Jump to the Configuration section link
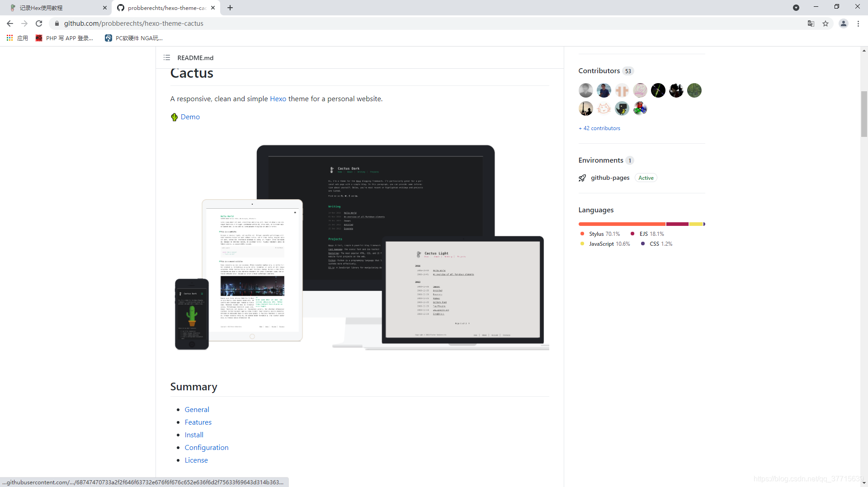Image resolution: width=868 pixels, height=487 pixels. coord(207,448)
